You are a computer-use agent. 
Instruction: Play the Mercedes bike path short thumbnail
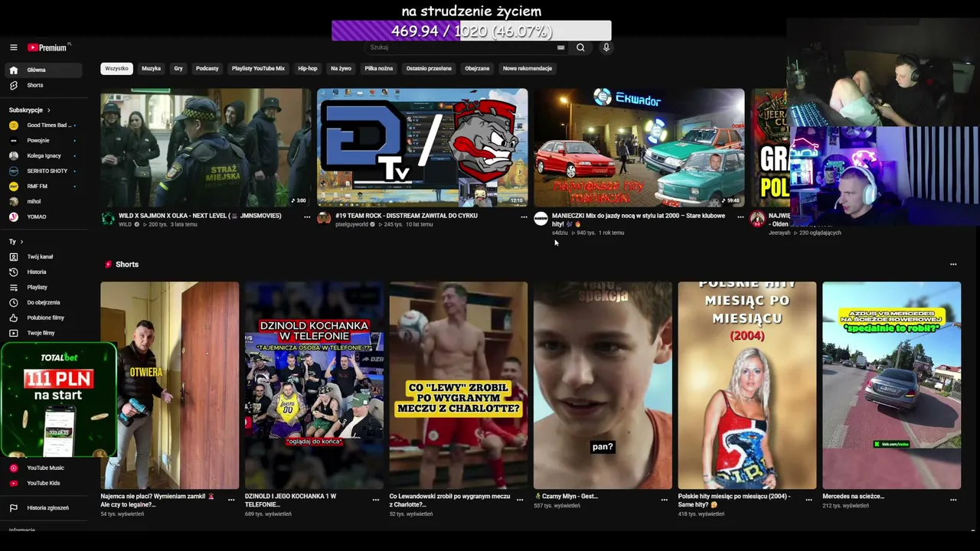[891, 385]
